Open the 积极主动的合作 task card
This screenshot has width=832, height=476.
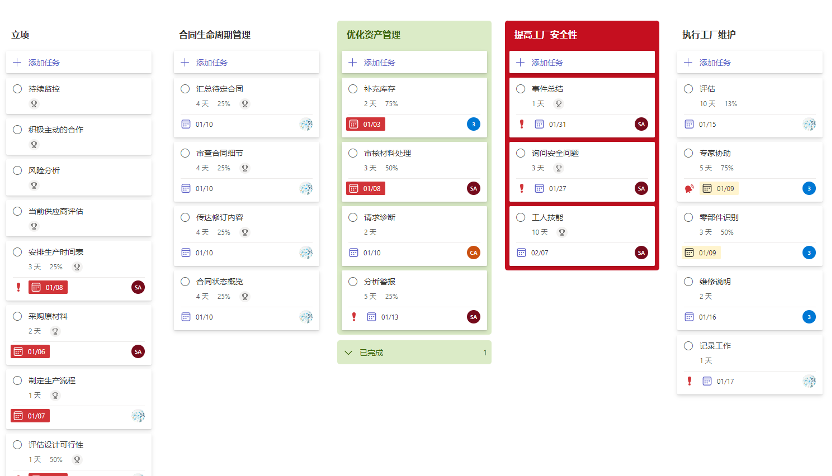[x=79, y=136]
